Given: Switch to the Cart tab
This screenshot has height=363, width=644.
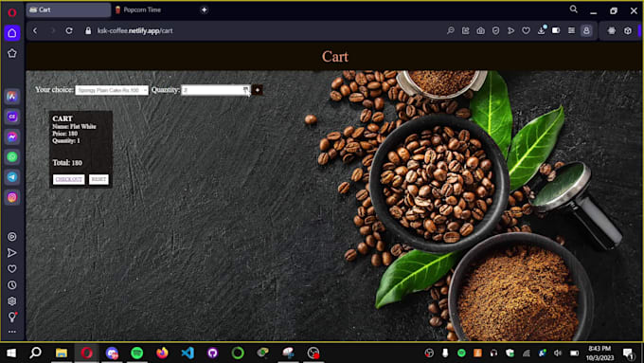Looking at the screenshot, I should 68,9.
